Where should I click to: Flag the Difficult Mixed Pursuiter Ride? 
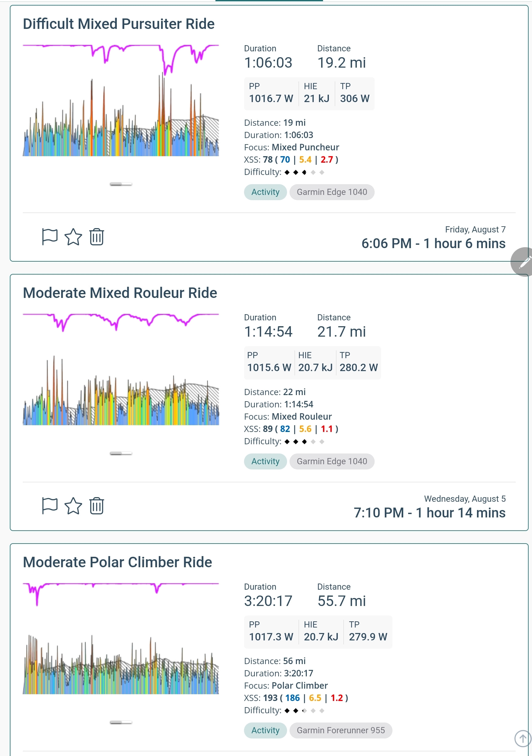pyautogui.click(x=50, y=237)
